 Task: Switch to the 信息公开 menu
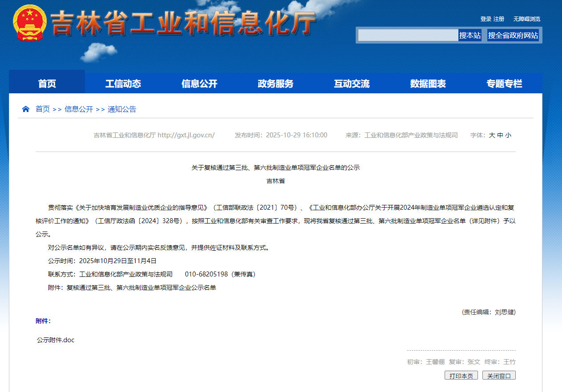point(199,83)
